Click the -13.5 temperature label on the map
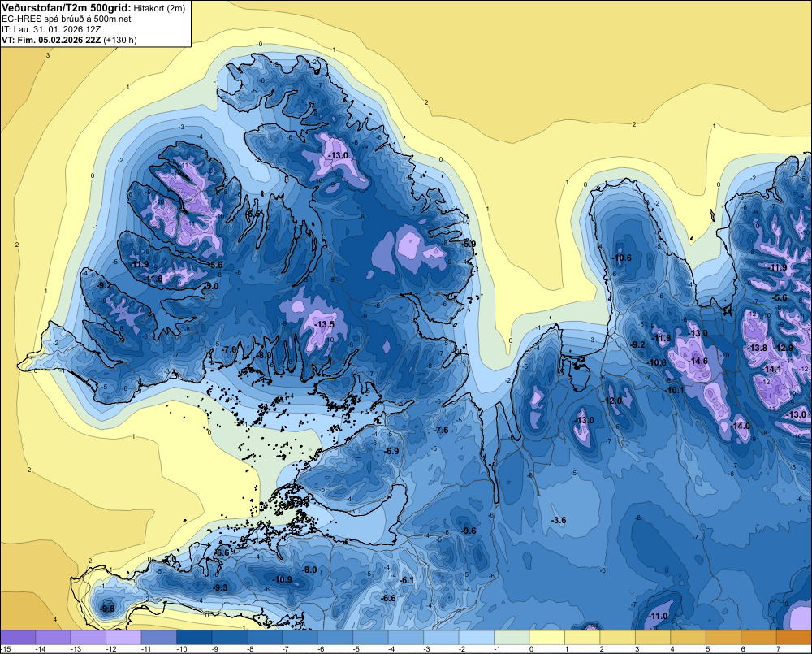This screenshot has height=654, width=812. (326, 324)
